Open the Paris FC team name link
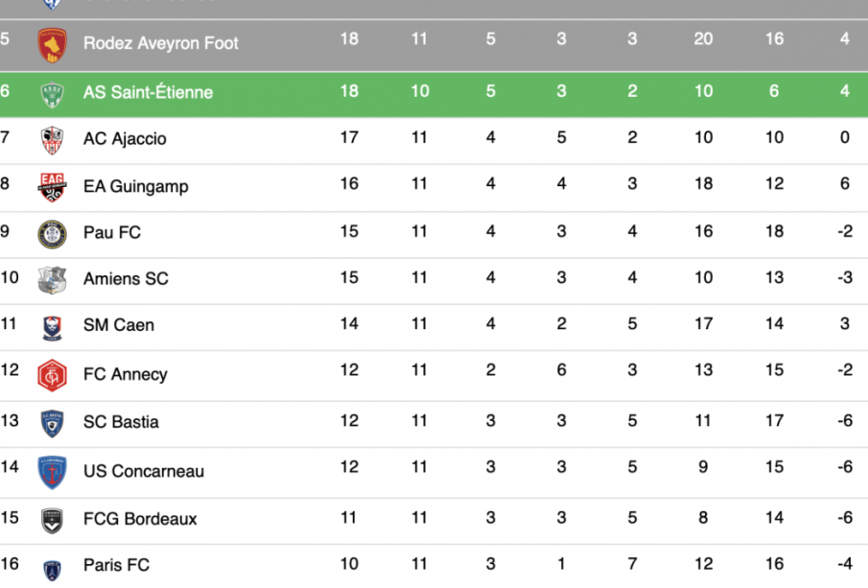 116,565
